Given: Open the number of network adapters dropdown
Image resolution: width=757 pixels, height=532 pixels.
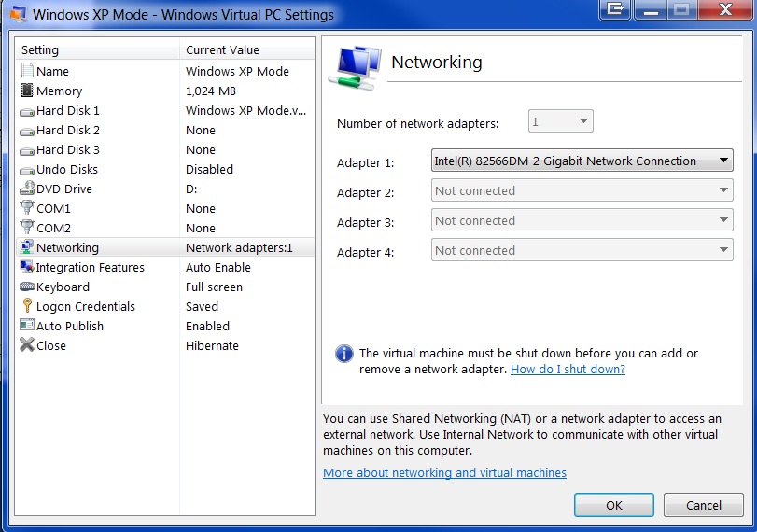Looking at the screenshot, I should (560, 121).
